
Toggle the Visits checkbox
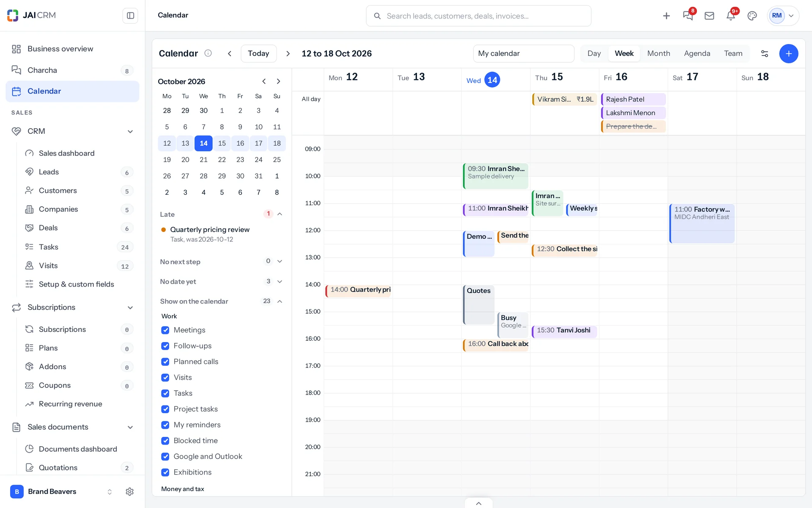pos(165,378)
